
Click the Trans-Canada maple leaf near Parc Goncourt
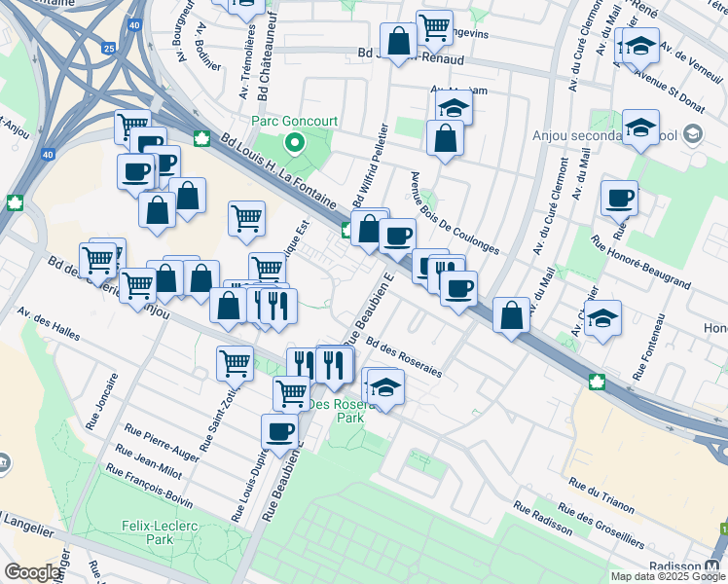pyautogui.click(x=202, y=139)
